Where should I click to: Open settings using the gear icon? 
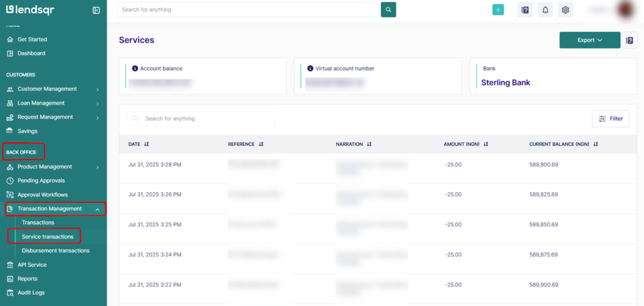coord(565,9)
